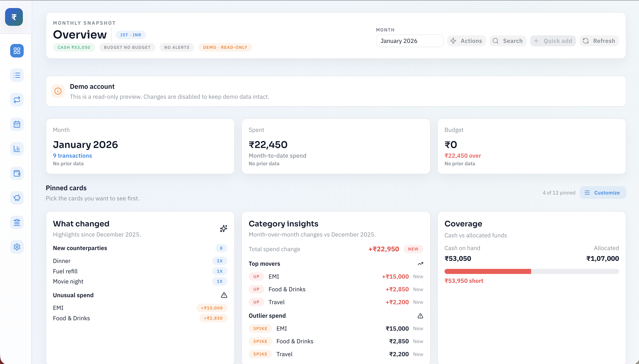Image resolution: width=639 pixels, height=364 pixels.
Task: Click the Search button
Action: pos(508,41)
